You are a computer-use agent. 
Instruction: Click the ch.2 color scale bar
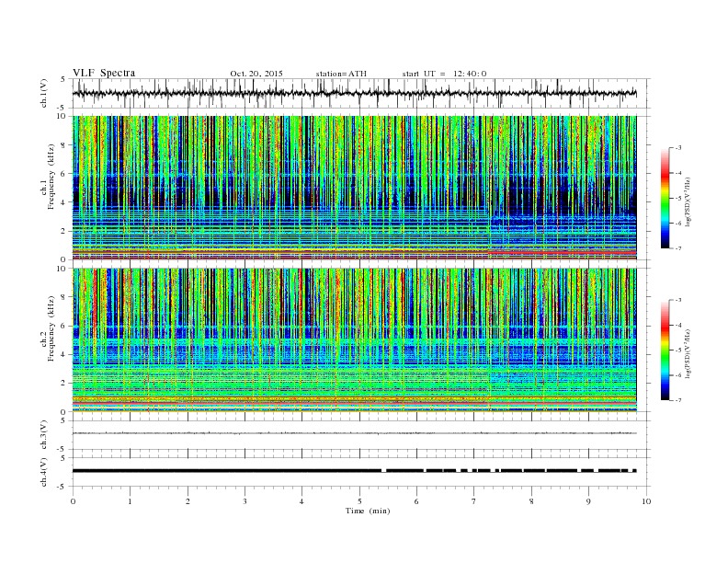665,350
